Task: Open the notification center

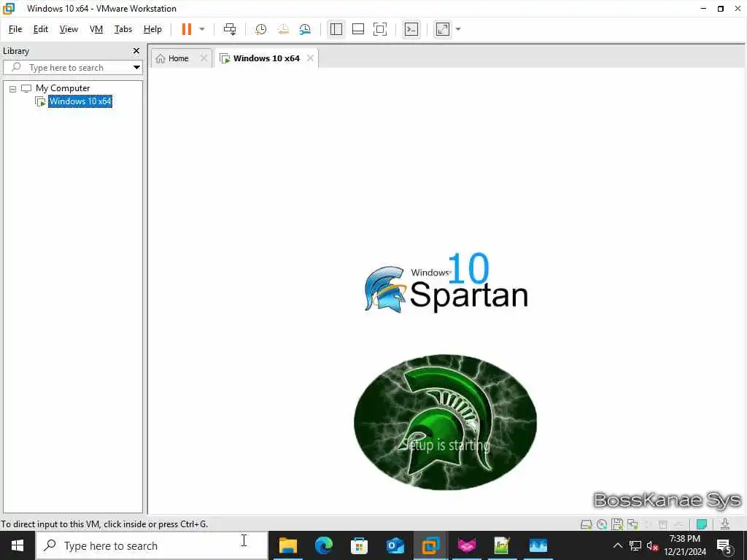Action: click(724, 545)
